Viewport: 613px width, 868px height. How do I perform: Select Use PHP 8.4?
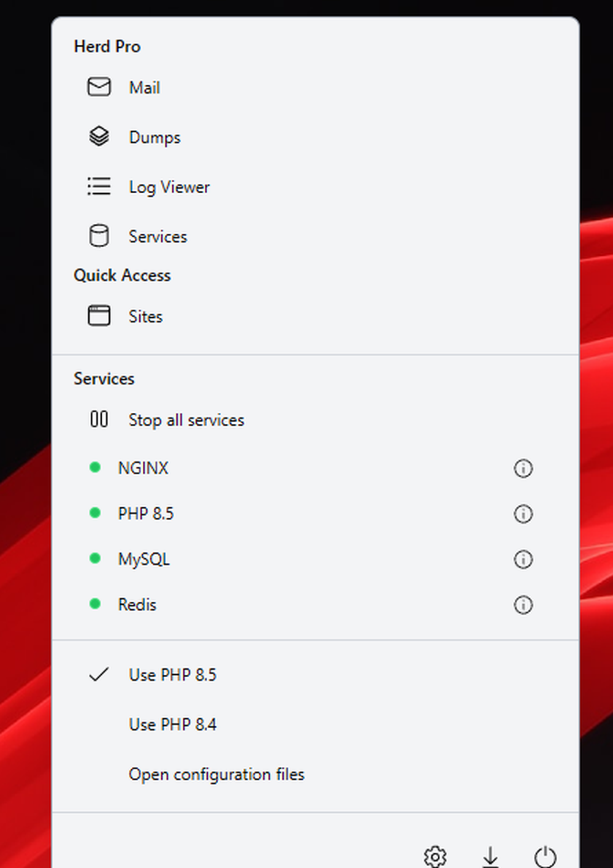click(x=172, y=724)
